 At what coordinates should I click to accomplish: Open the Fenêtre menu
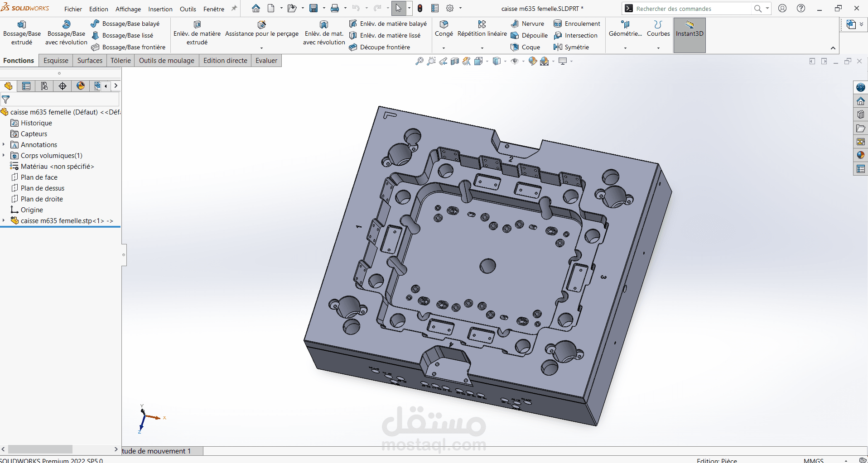(x=214, y=9)
